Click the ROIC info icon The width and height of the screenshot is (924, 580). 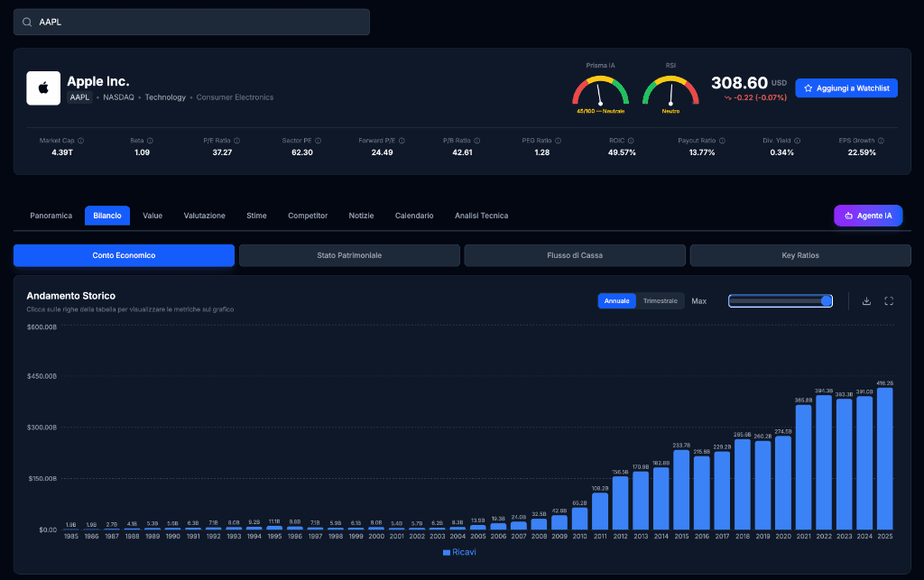pos(631,141)
